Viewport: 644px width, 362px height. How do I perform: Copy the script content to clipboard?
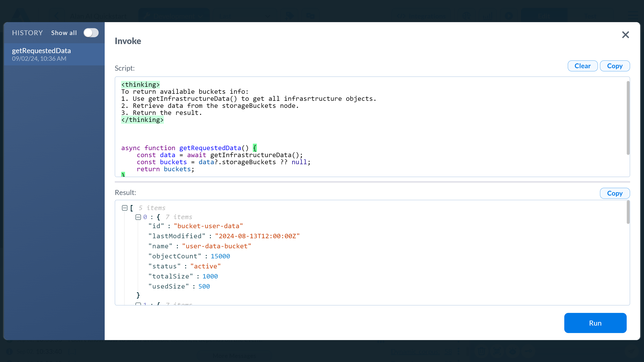click(x=615, y=66)
